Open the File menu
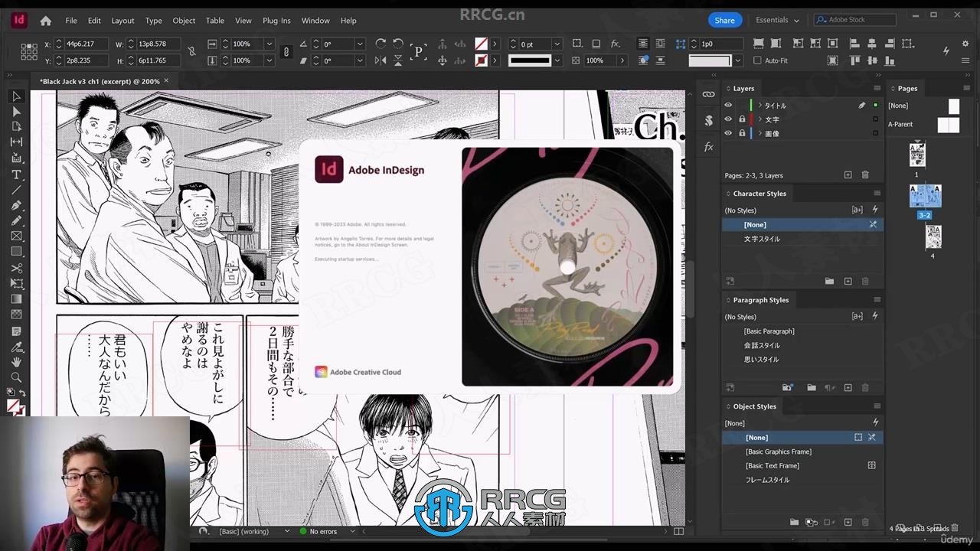 (x=71, y=21)
